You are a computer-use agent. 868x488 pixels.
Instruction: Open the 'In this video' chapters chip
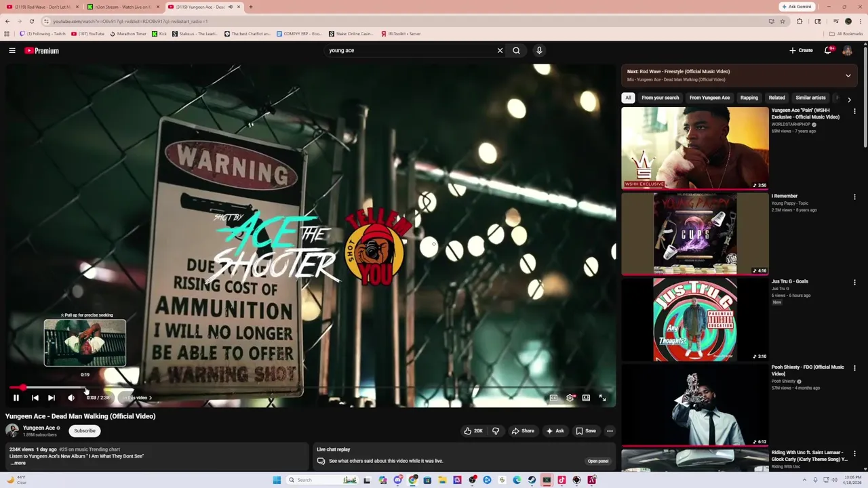pos(137,398)
